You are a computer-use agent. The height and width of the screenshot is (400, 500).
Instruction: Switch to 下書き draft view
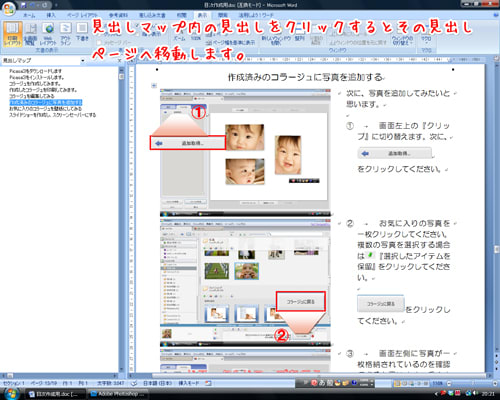point(82,32)
